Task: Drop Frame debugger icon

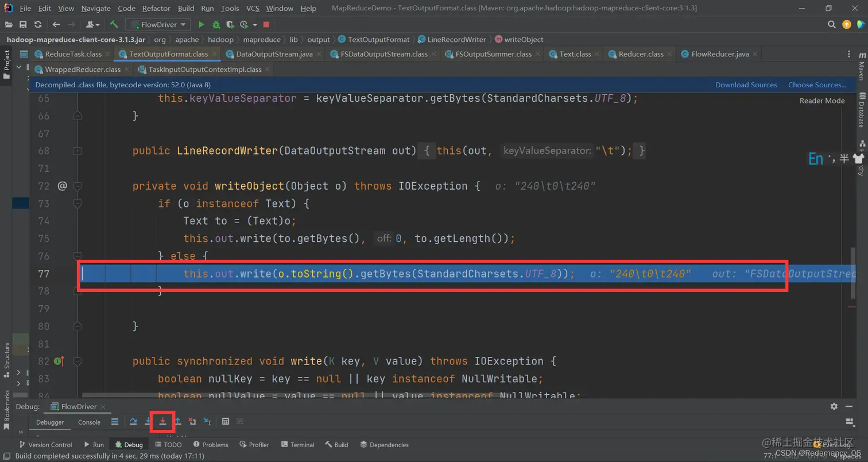Action: 193,422
